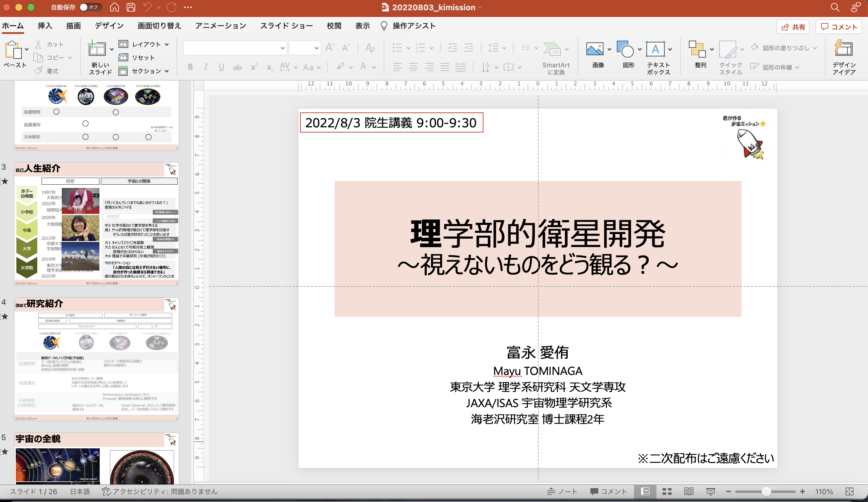
Task: Click the Cut (カット) scissors icon
Action: (x=38, y=44)
